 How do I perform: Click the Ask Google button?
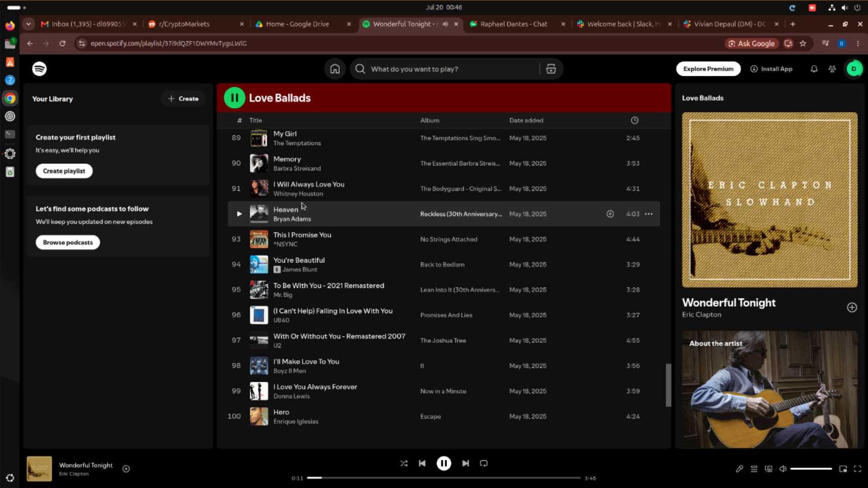pyautogui.click(x=751, y=44)
